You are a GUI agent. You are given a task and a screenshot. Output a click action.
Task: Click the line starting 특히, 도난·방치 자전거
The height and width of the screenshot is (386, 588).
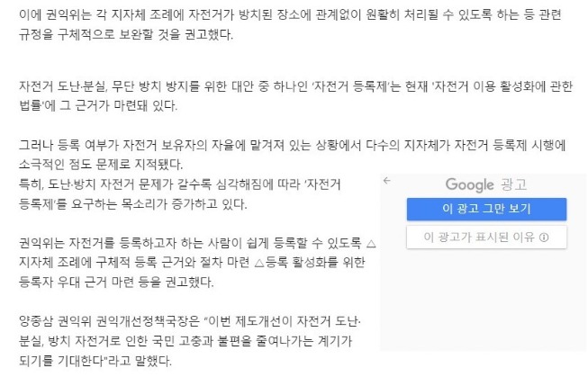point(179,184)
